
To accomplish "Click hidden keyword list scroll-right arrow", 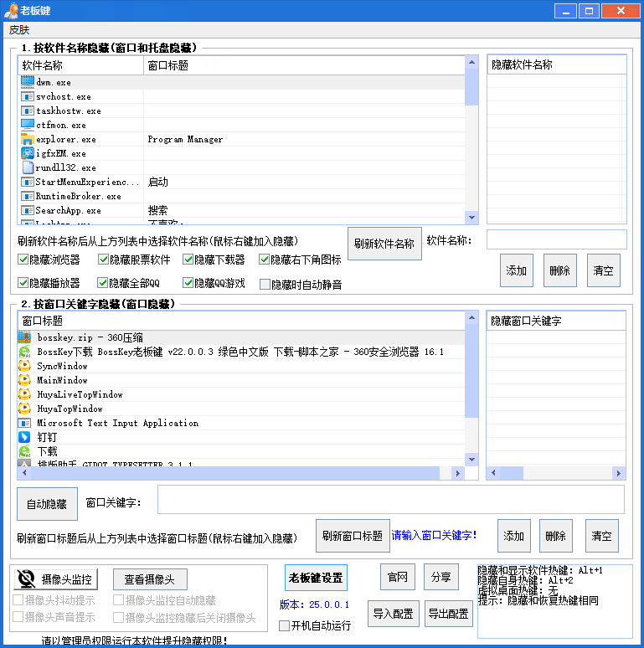I will point(618,473).
